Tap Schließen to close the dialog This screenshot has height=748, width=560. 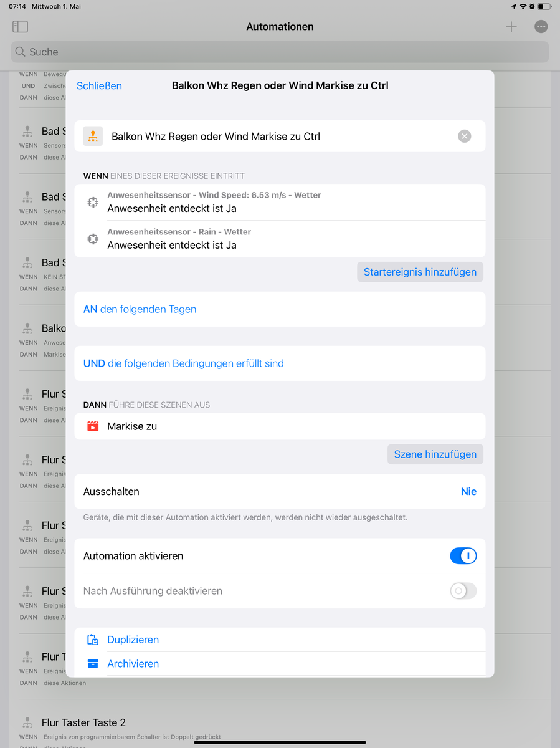tap(99, 86)
